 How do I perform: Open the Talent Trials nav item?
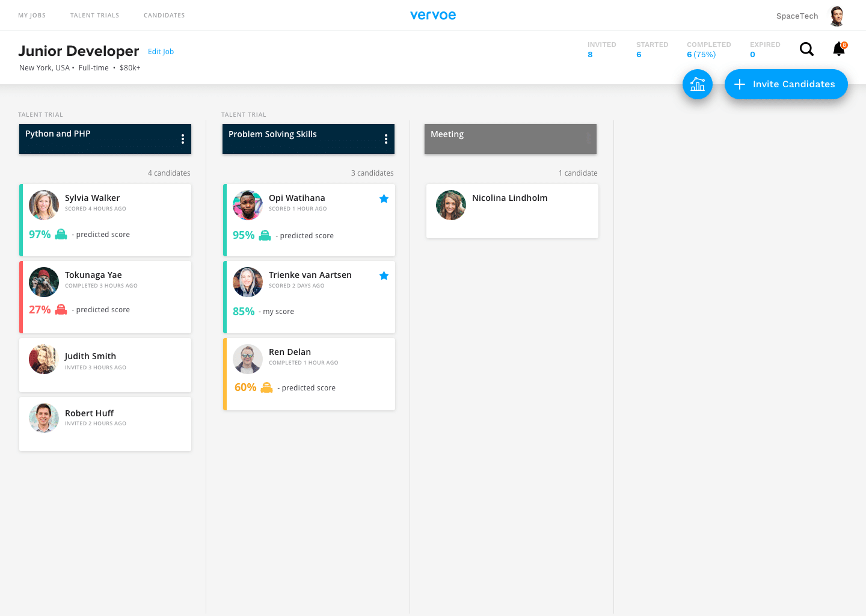(94, 16)
